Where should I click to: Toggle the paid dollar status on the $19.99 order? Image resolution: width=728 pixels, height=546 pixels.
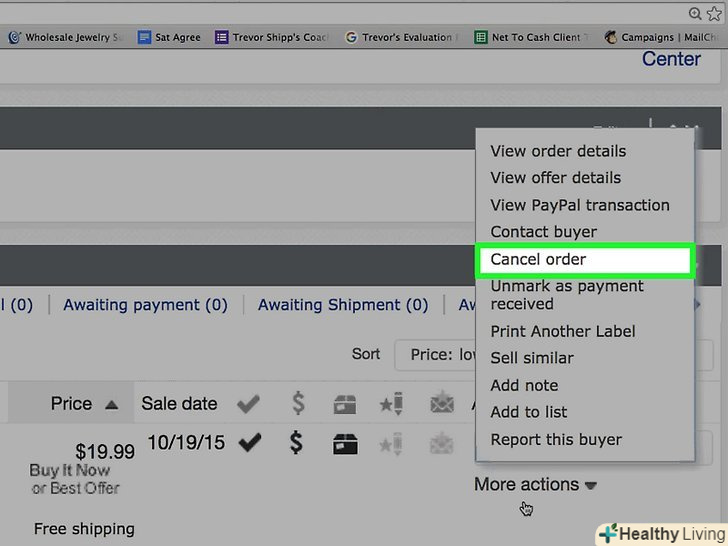coord(297,442)
